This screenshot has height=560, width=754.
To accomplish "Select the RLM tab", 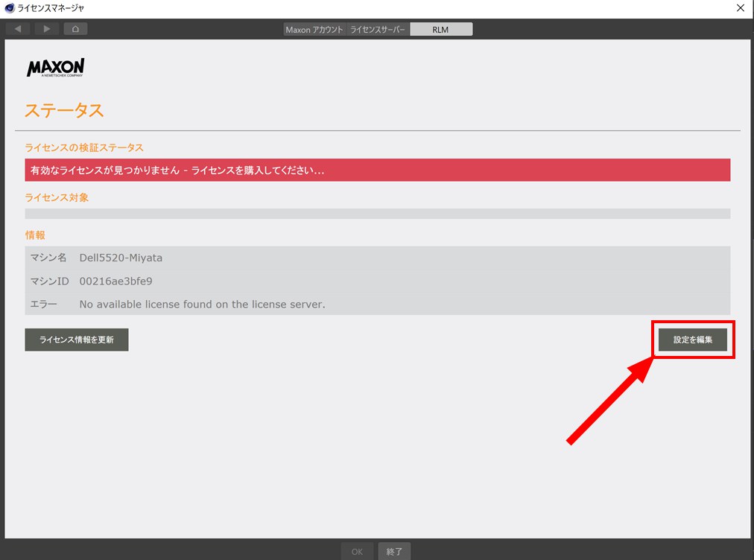I will (441, 29).
